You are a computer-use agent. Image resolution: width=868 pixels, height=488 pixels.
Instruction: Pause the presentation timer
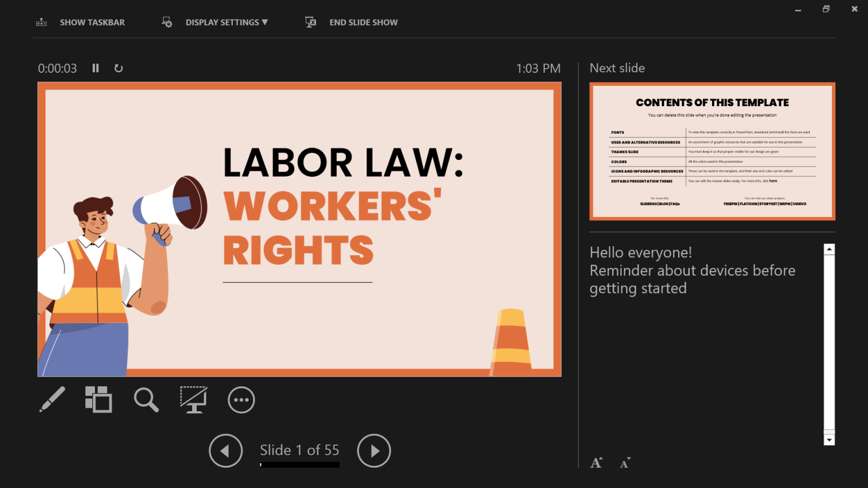click(x=96, y=68)
